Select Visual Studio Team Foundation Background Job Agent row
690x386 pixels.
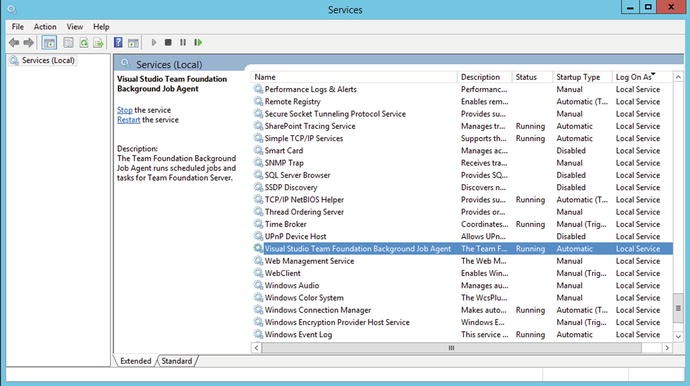coord(462,249)
